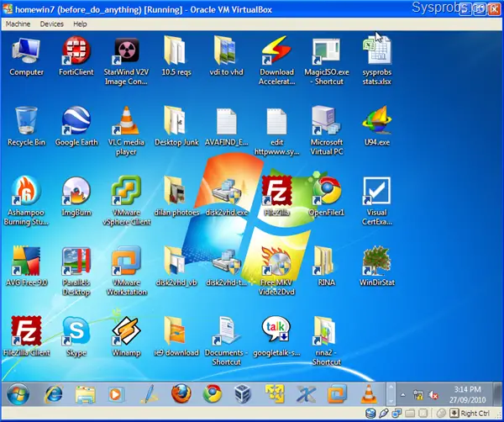
Task: Select the disk2vhd_vb folder
Action: coord(176,267)
